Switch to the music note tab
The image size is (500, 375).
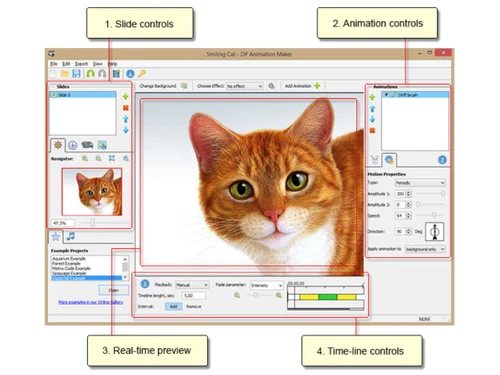coord(71,236)
